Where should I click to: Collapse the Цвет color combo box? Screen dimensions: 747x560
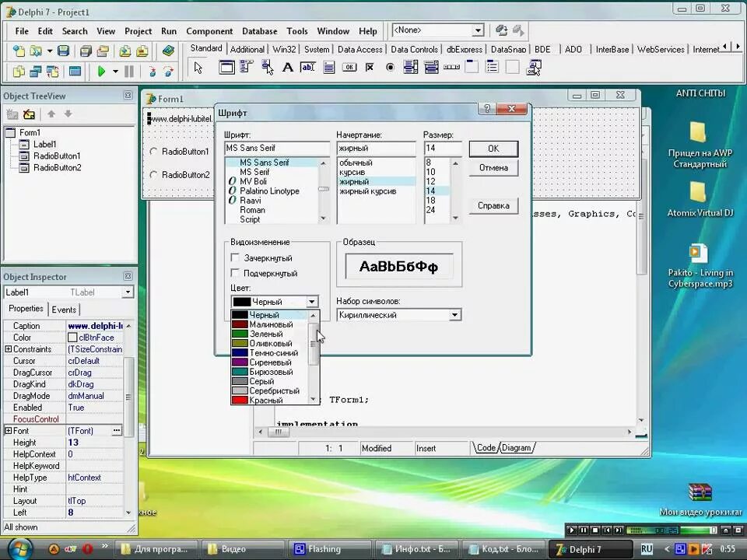pos(311,302)
